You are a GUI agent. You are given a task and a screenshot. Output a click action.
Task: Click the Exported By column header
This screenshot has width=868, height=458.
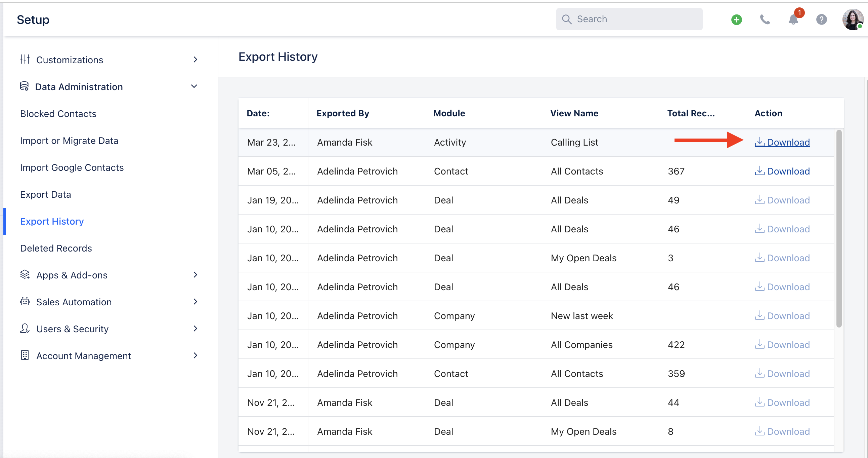click(343, 113)
